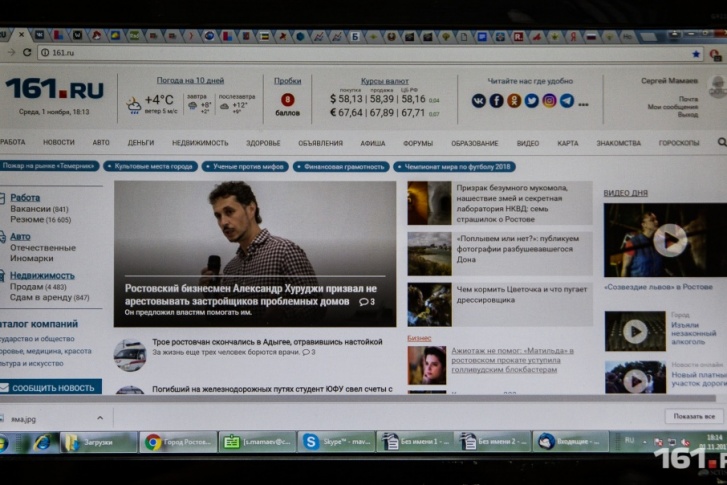Open the Пробки link

287,81
